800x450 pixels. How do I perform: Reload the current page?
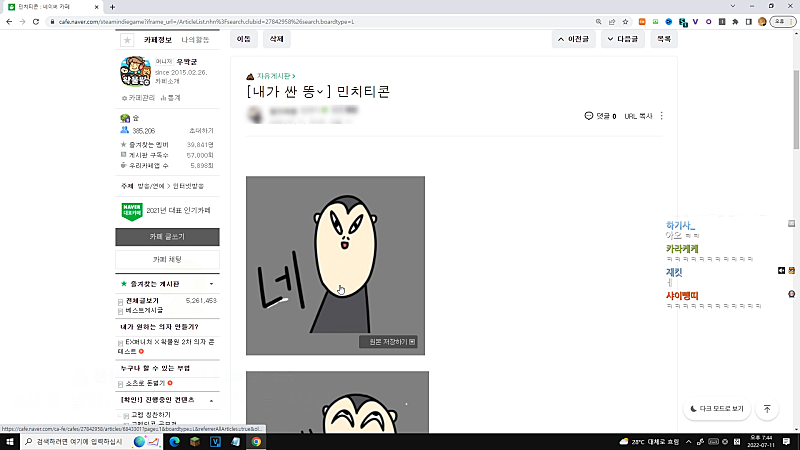(36, 22)
